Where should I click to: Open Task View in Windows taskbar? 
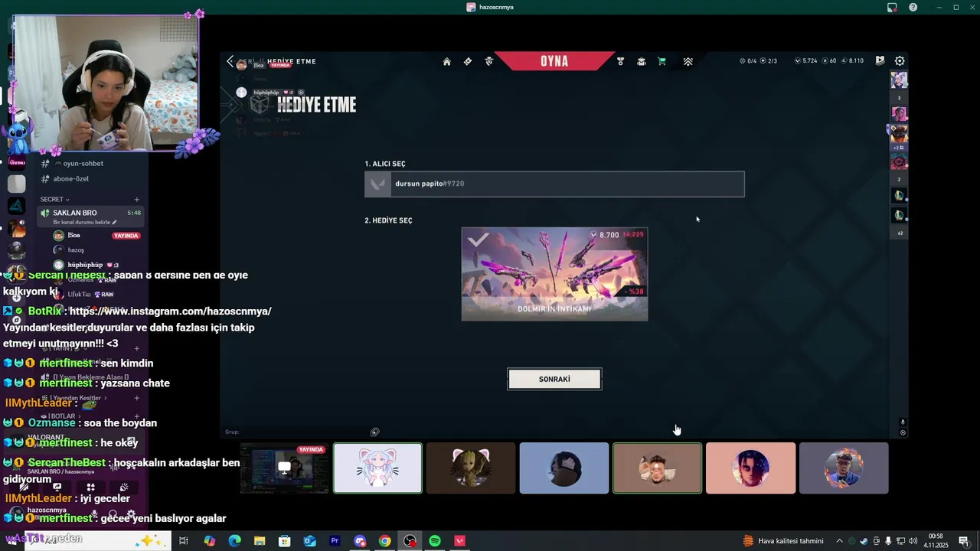click(184, 541)
